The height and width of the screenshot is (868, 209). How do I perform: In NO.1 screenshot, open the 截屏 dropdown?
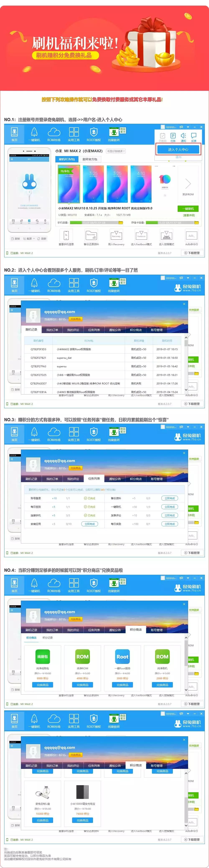click(29, 239)
